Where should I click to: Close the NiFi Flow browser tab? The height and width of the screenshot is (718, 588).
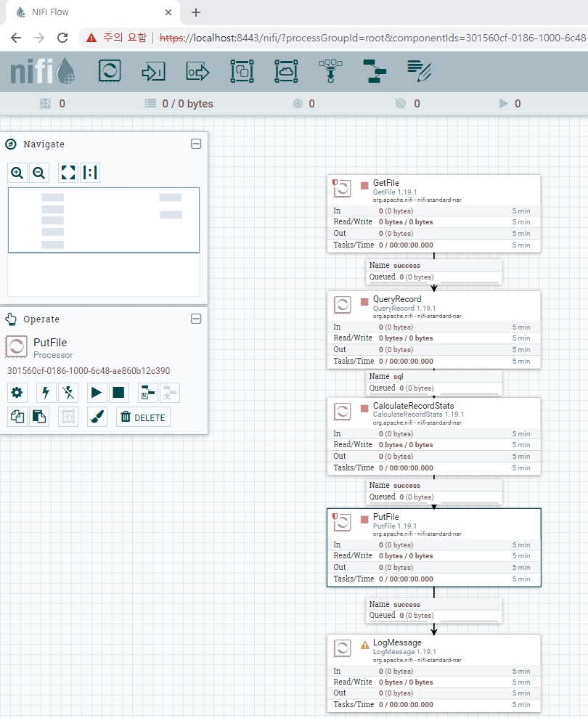pos(168,12)
